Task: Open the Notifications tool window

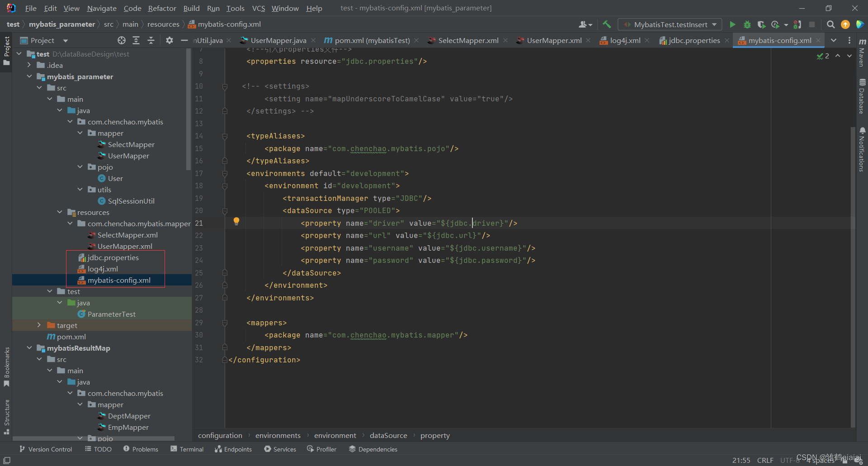Action: pos(862,149)
